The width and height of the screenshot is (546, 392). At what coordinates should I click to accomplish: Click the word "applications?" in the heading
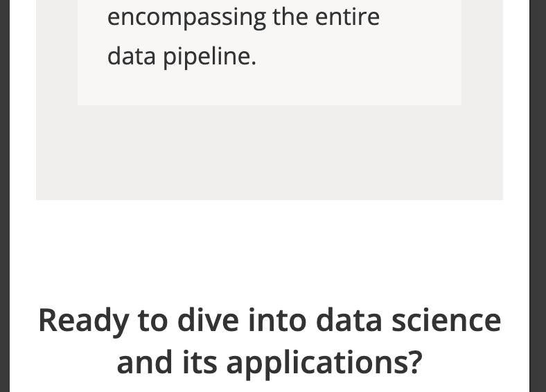pyautogui.click(x=324, y=362)
